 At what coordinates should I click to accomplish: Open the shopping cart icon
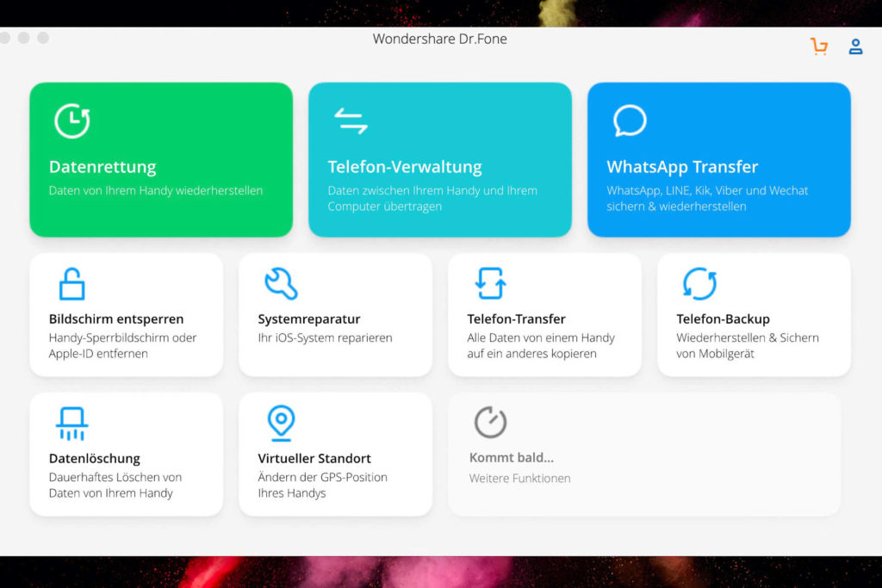click(x=819, y=46)
